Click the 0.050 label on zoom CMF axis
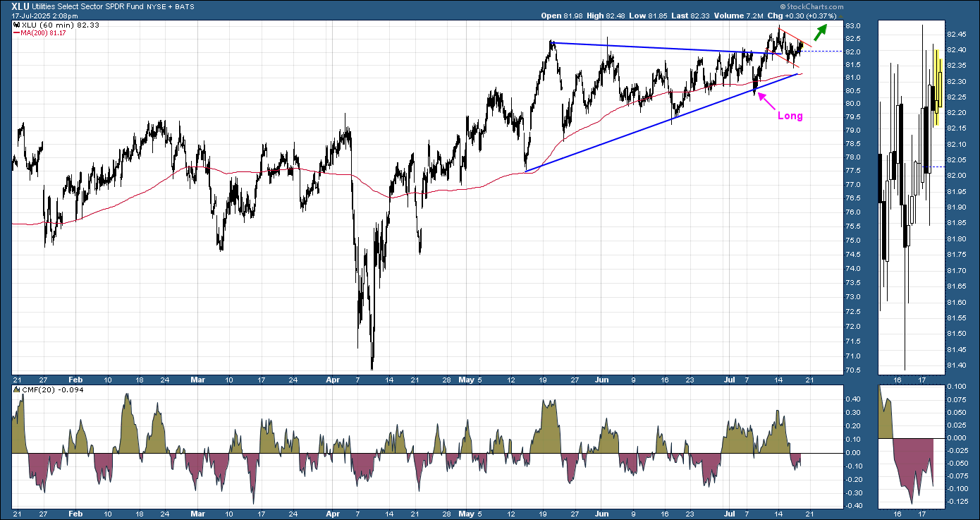 click(956, 413)
